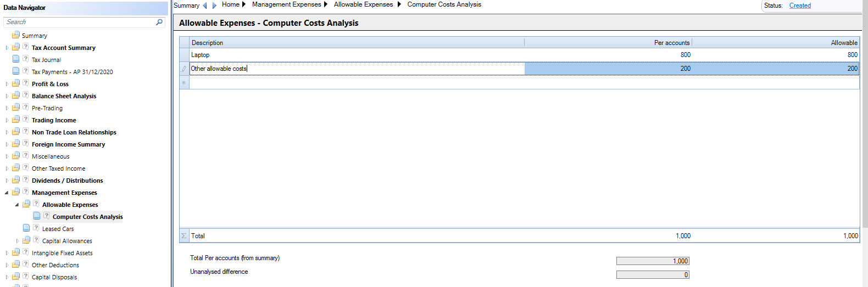This screenshot has height=287, width=868.
Task: Click the asterisk new-row marker in the grid
Action: click(x=184, y=83)
